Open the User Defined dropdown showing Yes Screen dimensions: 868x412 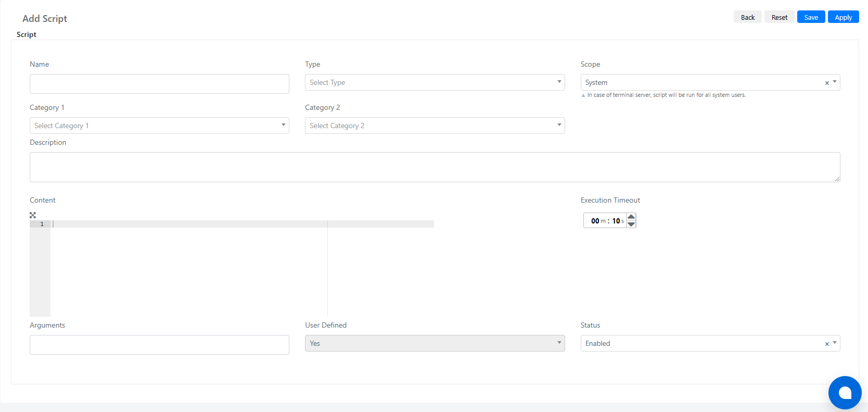435,343
